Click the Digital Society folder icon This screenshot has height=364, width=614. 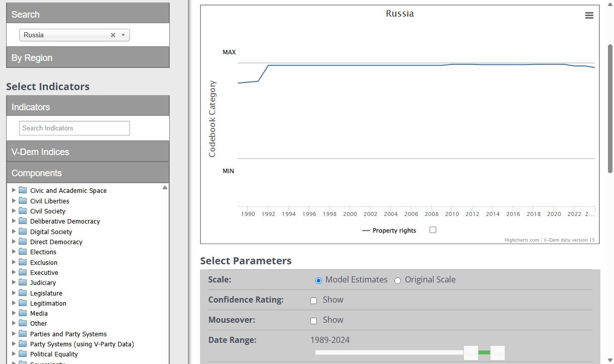click(x=23, y=232)
